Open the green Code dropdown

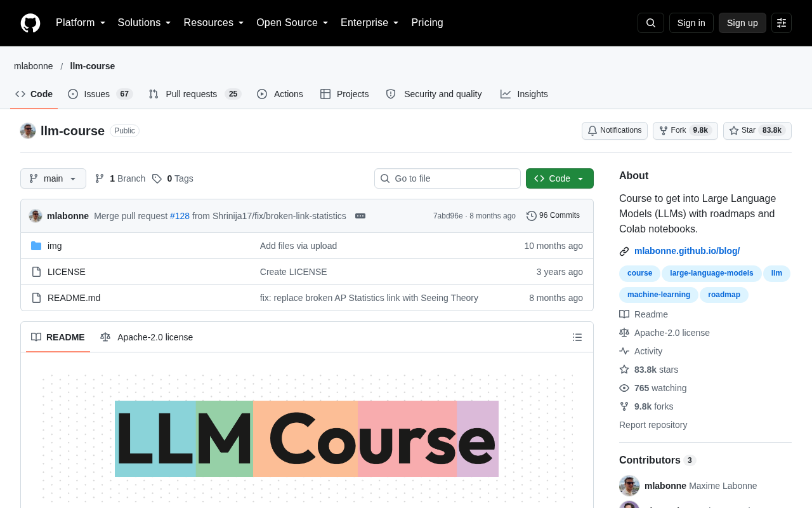[560, 178]
